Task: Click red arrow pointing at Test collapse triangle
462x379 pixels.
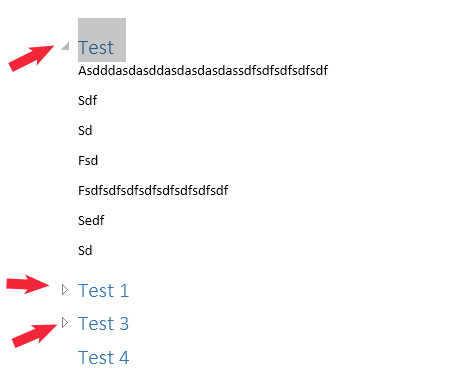Action: (31, 58)
